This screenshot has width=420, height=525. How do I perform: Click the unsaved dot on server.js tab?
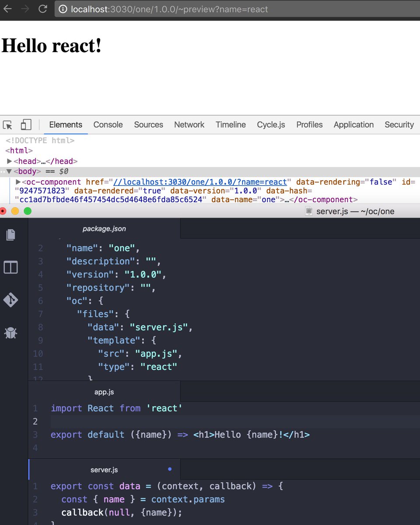[170, 469]
